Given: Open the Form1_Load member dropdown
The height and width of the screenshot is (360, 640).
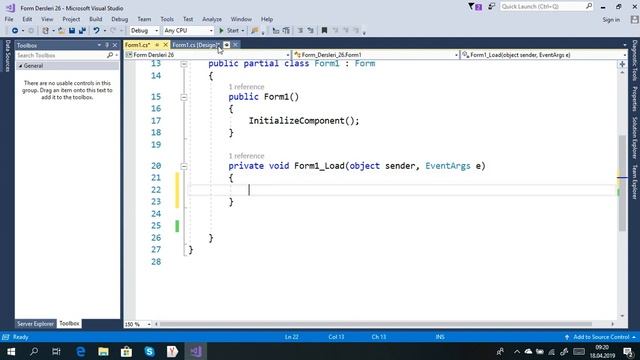Looking at the screenshot, I should pos(544,55).
